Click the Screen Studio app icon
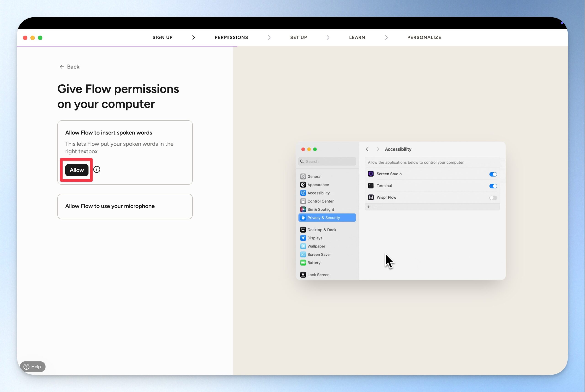585x392 pixels. [371, 174]
